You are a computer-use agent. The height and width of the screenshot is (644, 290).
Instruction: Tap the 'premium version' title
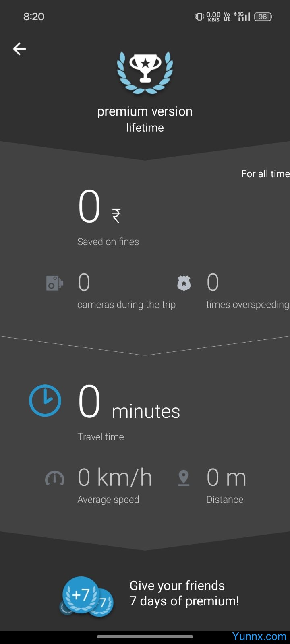pos(145,111)
